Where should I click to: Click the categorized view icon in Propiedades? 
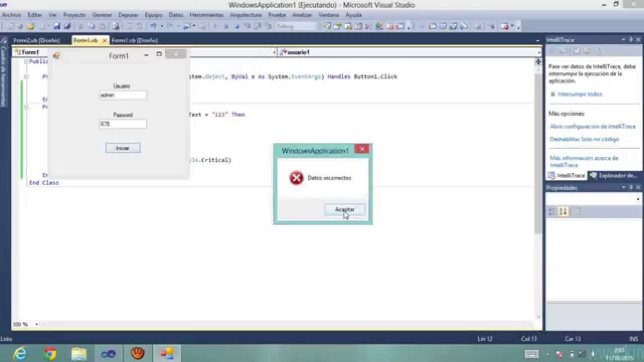coord(552,212)
